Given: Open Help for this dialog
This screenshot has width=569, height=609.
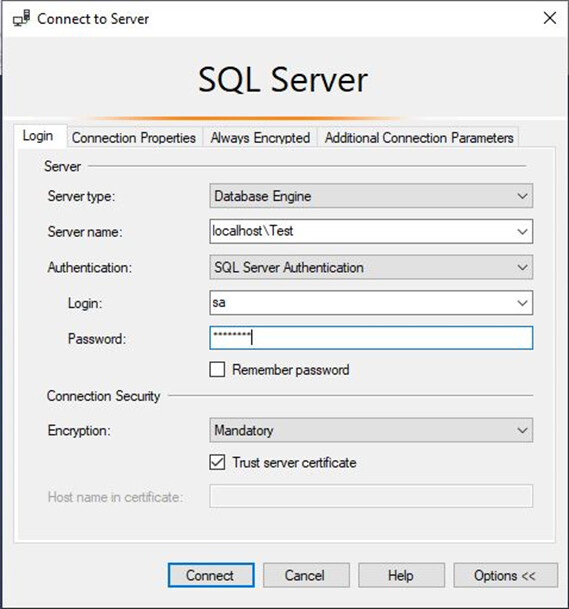Looking at the screenshot, I should click(x=401, y=575).
